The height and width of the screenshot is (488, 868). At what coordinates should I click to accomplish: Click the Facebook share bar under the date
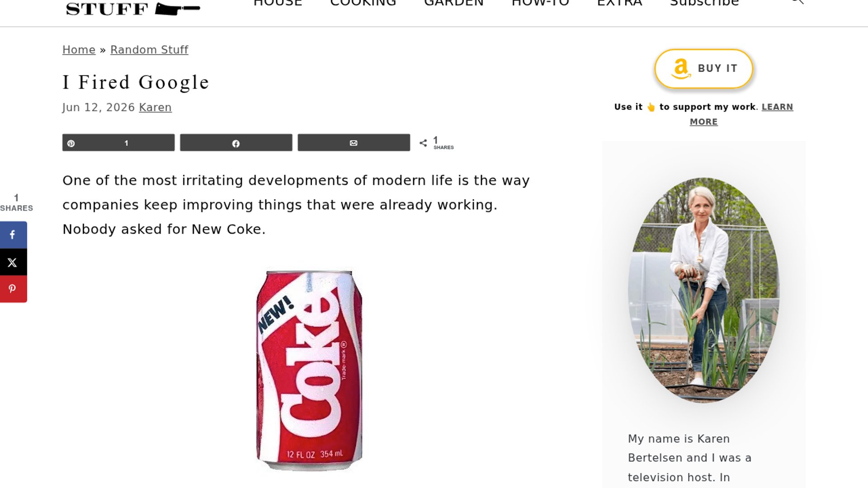click(236, 143)
